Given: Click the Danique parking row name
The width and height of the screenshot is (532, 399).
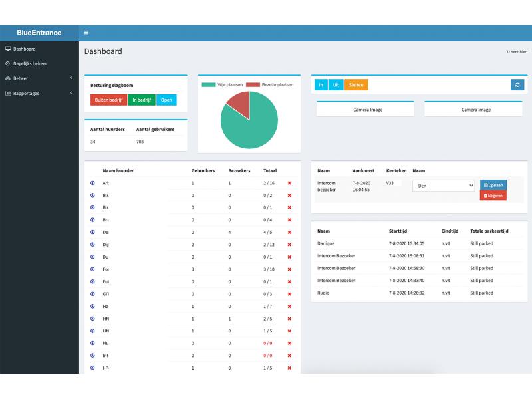Looking at the screenshot, I should [x=326, y=243].
